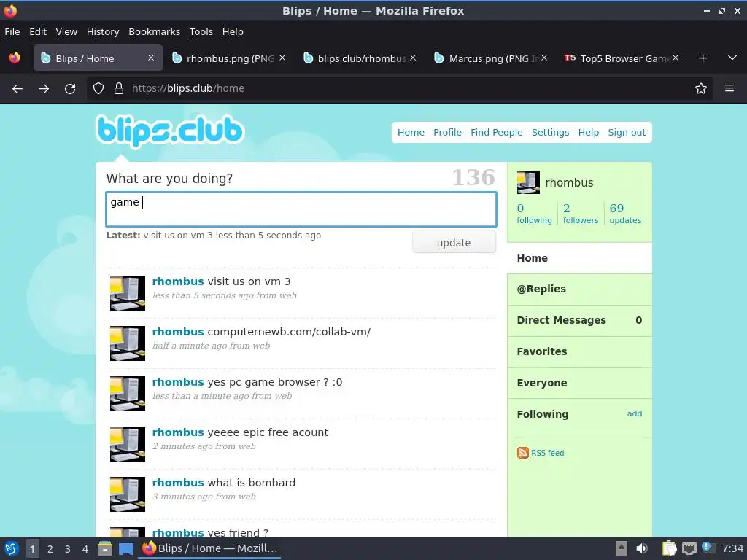
Task: Open the Tools menu
Action: [x=201, y=32]
